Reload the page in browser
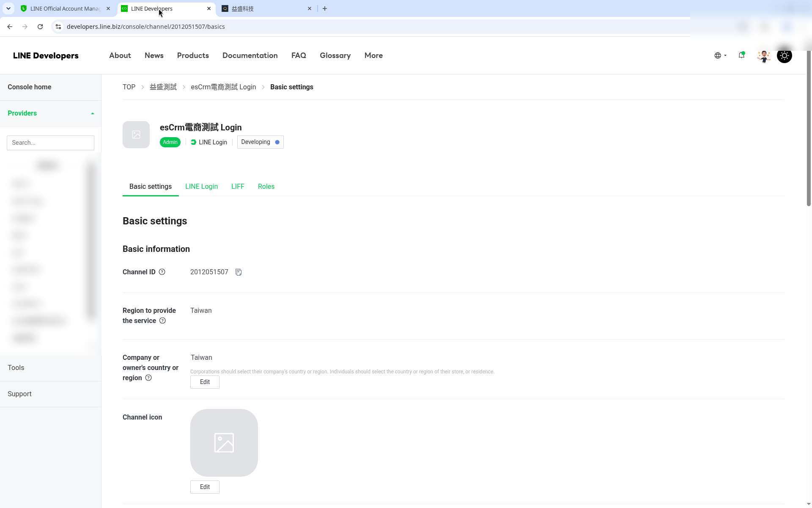 40,27
